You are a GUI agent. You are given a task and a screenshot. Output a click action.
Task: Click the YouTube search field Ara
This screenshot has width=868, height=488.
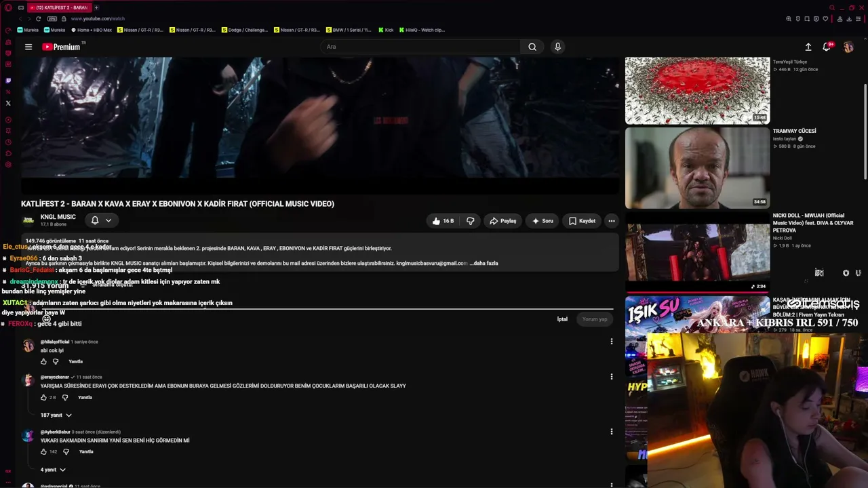[x=420, y=47]
